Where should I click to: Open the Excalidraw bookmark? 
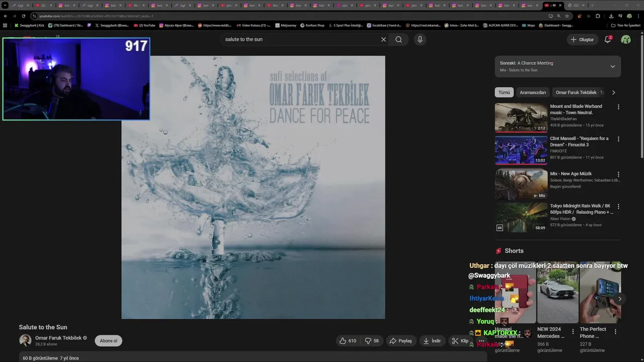tap(384, 25)
